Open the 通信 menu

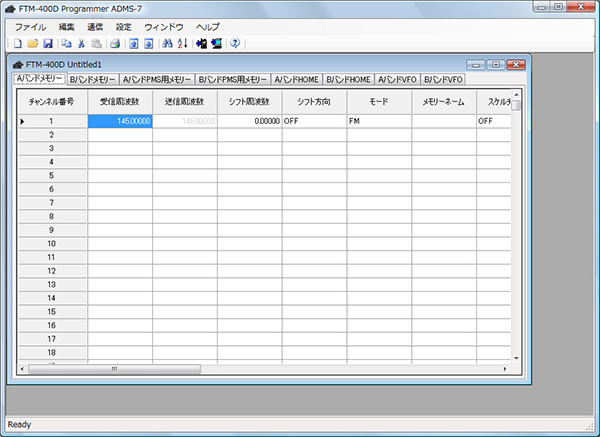[94, 26]
